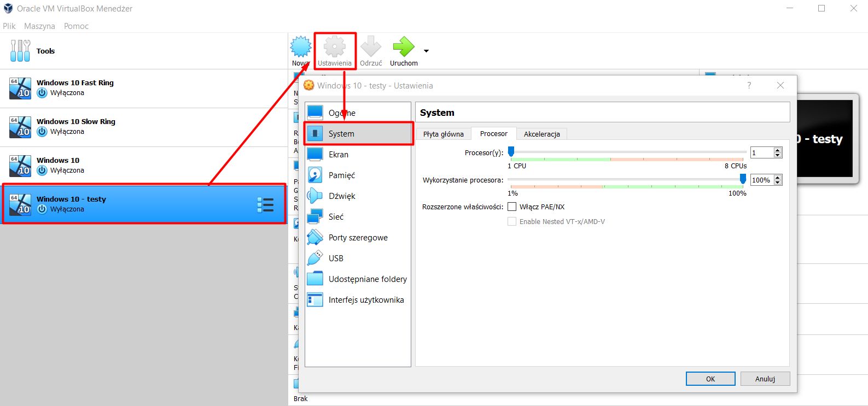Expand the Uruchom dropdown arrow
Viewport: 868px width, 406px height.
pyautogui.click(x=426, y=51)
